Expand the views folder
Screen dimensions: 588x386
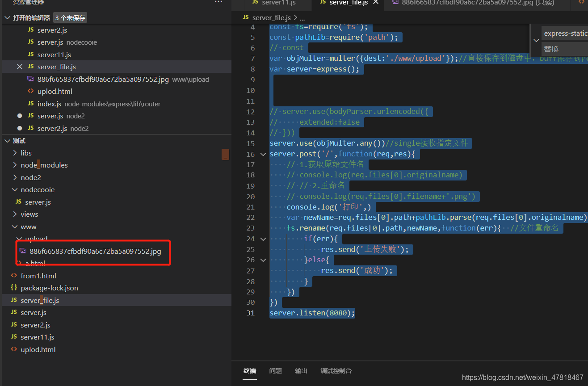coord(15,214)
